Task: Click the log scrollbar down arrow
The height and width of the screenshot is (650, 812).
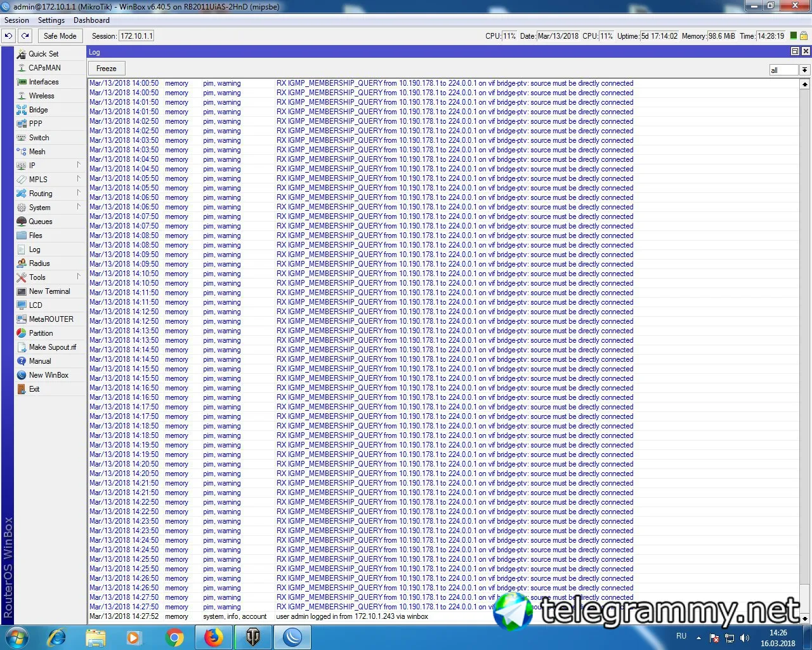Action: click(x=804, y=618)
